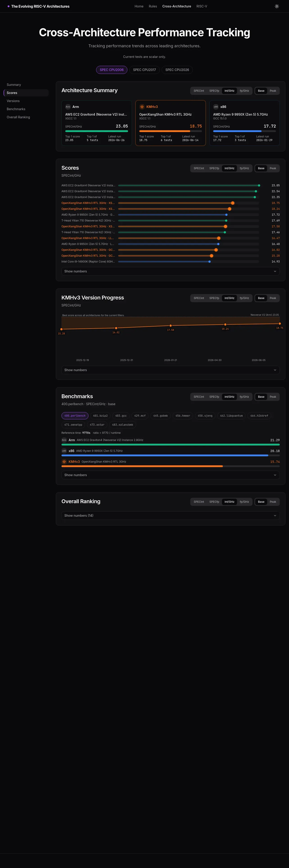The image size is (289, 868).
Task: Select the 473.astar benchmark chip
Action: [97, 425]
